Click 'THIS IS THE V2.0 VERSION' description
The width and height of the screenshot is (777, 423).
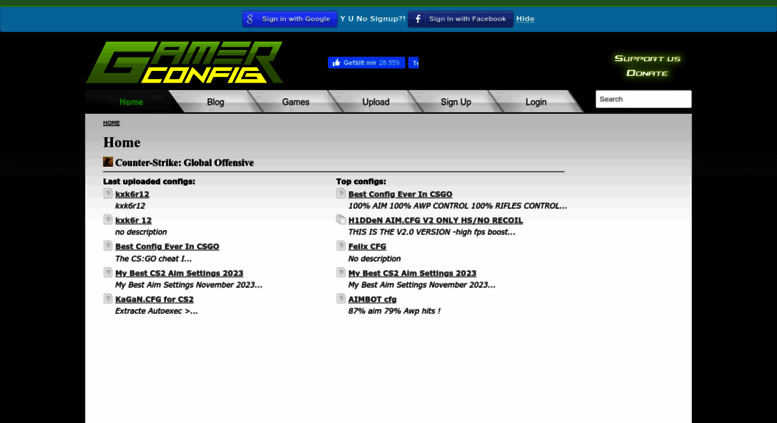(432, 232)
